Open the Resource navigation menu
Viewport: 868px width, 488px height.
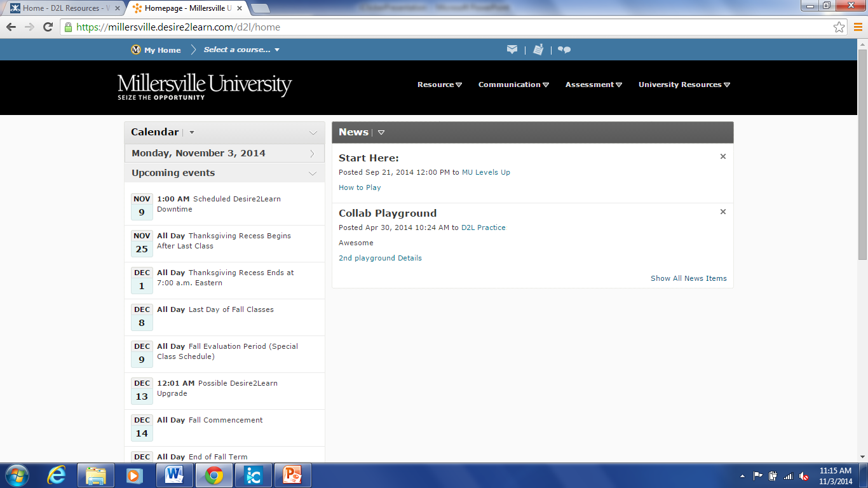440,85
